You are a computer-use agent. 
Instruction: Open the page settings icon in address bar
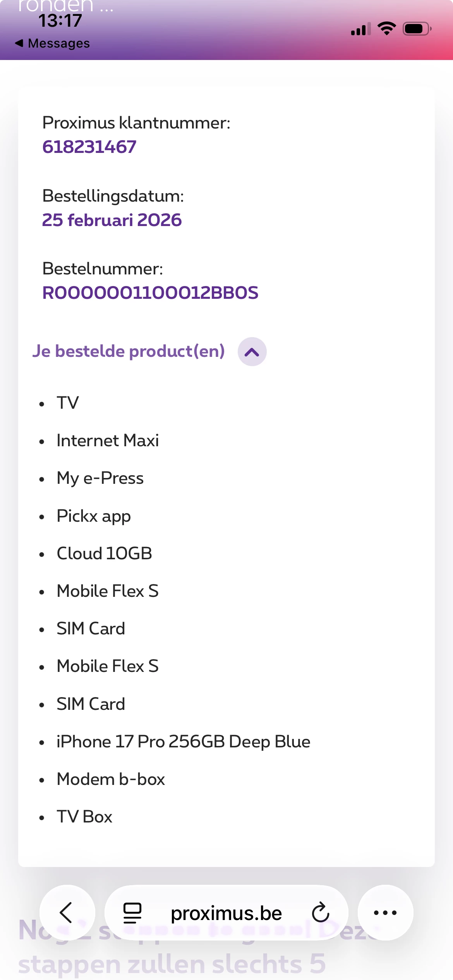[132, 912]
